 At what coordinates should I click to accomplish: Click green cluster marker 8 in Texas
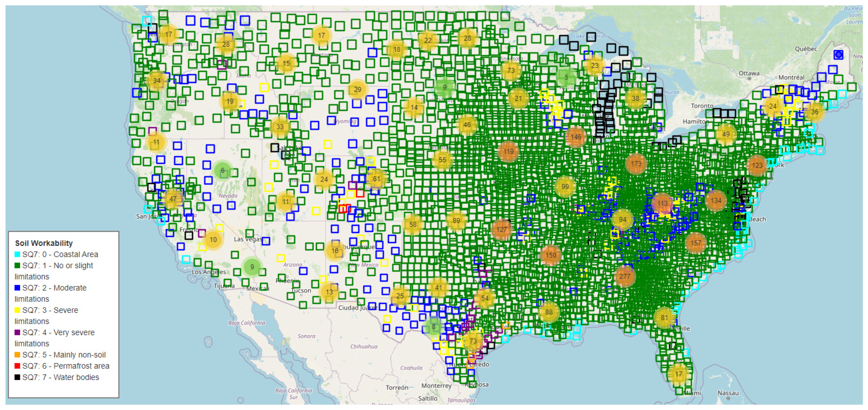433,326
